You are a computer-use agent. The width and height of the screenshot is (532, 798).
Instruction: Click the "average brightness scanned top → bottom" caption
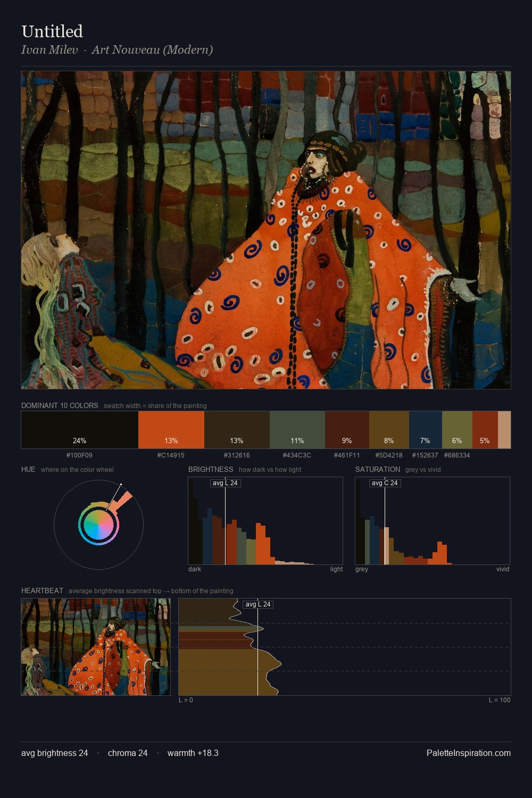click(151, 591)
